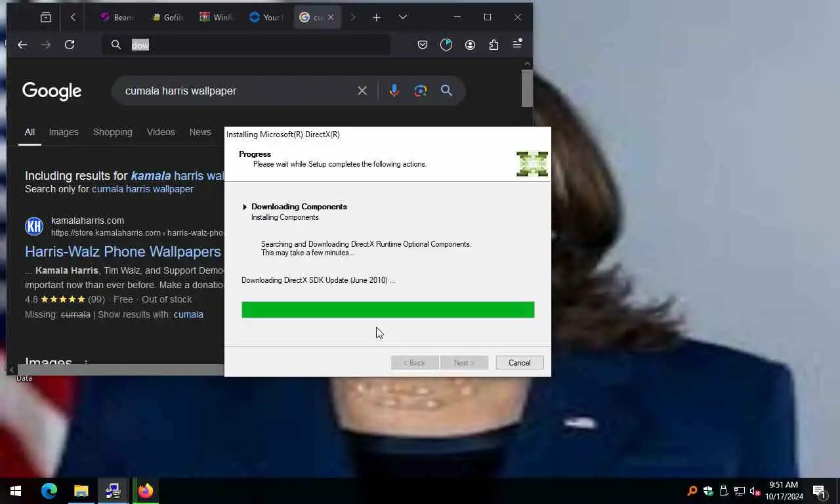Click the DirectX logo in installer
Image resolution: width=840 pixels, height=504 pixels.
point(532,164)
